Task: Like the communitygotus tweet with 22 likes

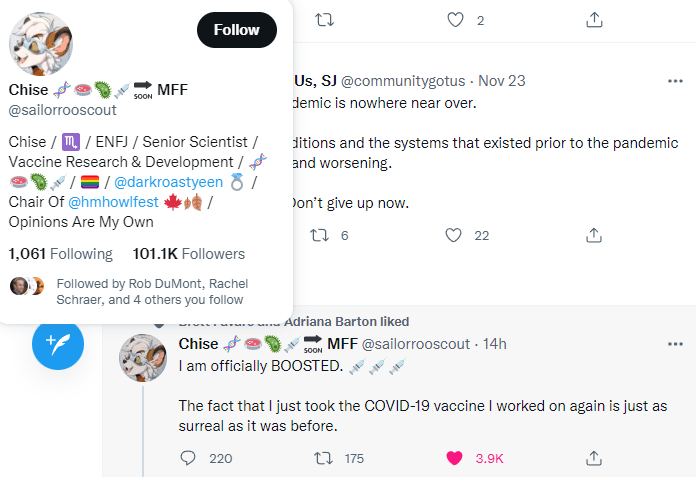Action: pyautogui.click(x=455, y=235)
